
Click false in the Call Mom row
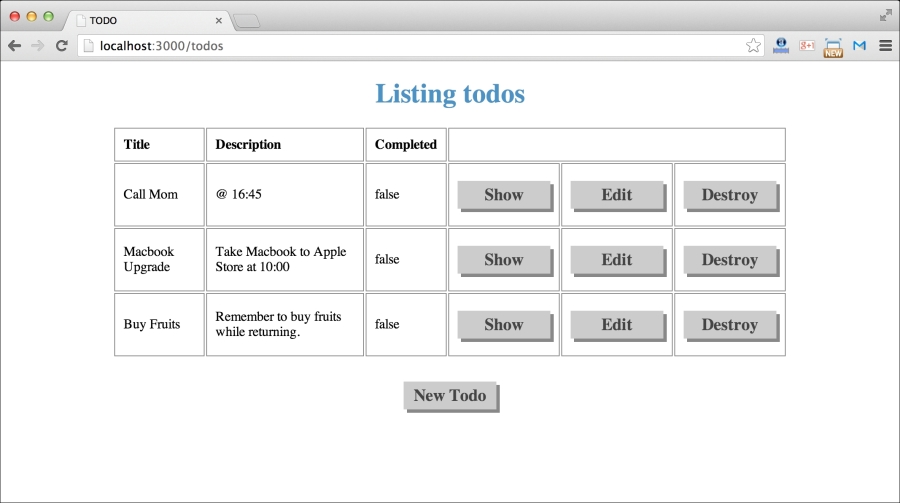pos(387,194)
